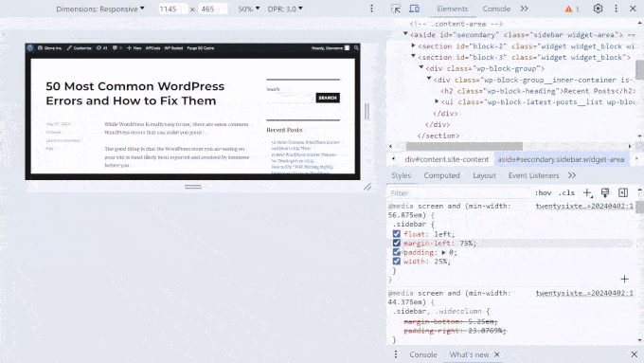This screenshot has width=644, height=363.
Task: Insert style rule below .sidebar plus icon
Action: [624, 280]
